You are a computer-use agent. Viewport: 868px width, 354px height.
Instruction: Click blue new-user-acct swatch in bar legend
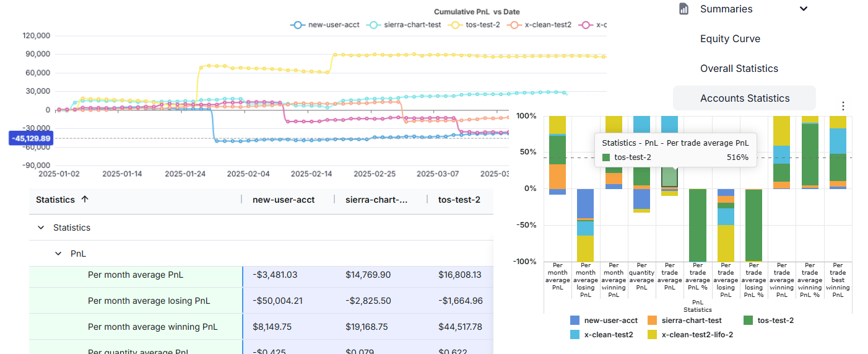[575, 321]
